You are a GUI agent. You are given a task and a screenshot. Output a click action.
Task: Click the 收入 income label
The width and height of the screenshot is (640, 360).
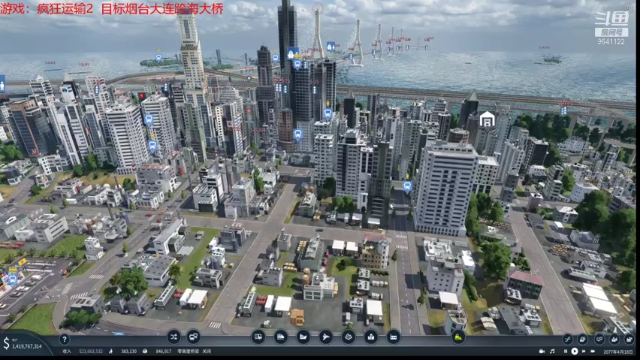coord(67,351)
